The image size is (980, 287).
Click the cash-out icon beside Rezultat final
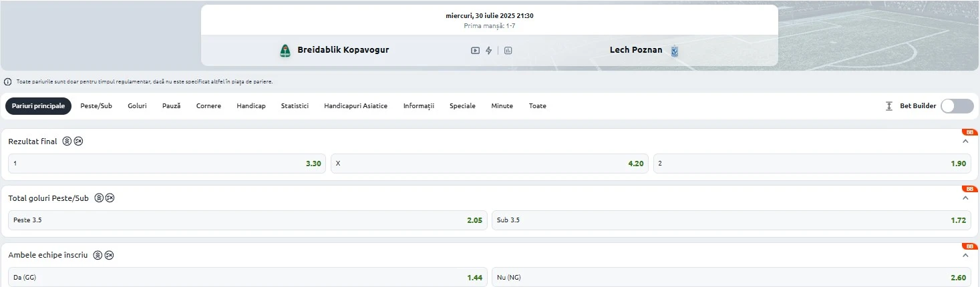coord(78,141)
